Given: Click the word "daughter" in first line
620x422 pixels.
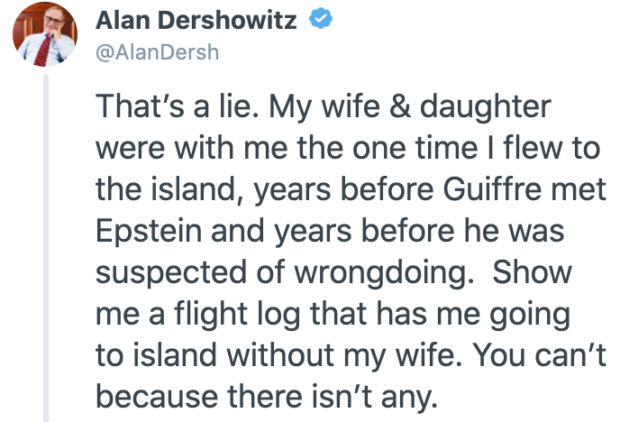Looking at the screenshot, I should (x=485, y=107).
